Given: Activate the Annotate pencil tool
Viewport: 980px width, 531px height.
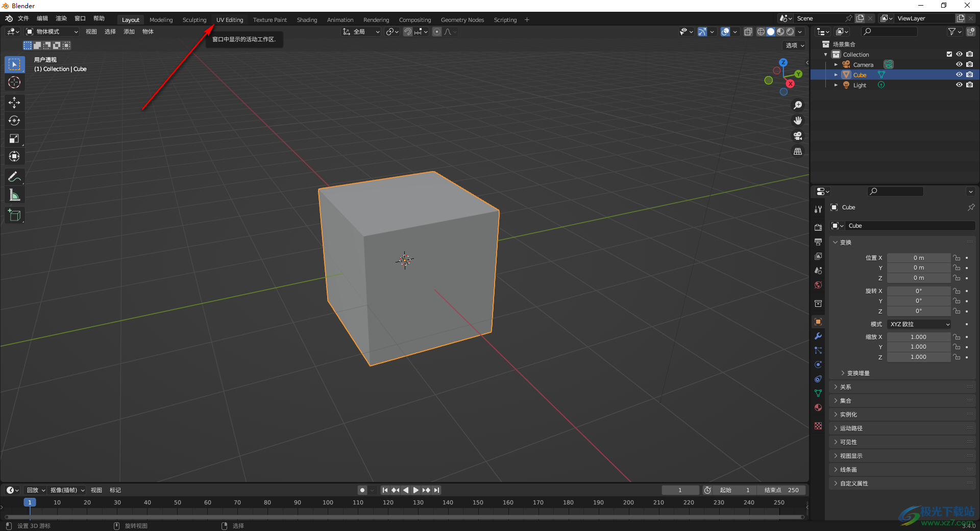Looking at the screenshot, I should point(14,177).
